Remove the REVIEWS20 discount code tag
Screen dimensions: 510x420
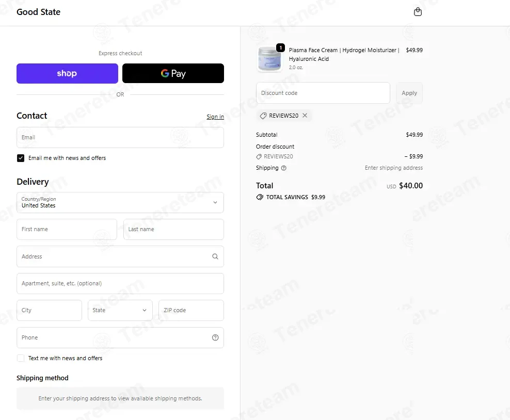305,116
